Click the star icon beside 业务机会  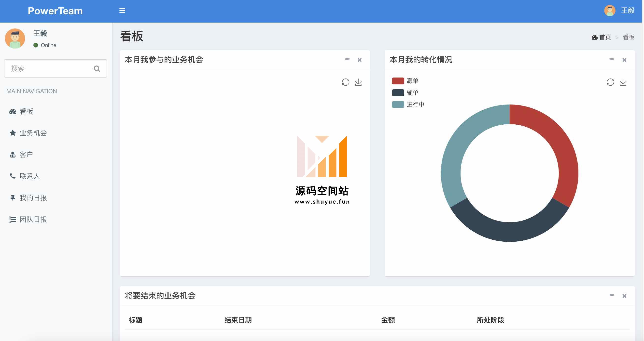tap(13, 133)
